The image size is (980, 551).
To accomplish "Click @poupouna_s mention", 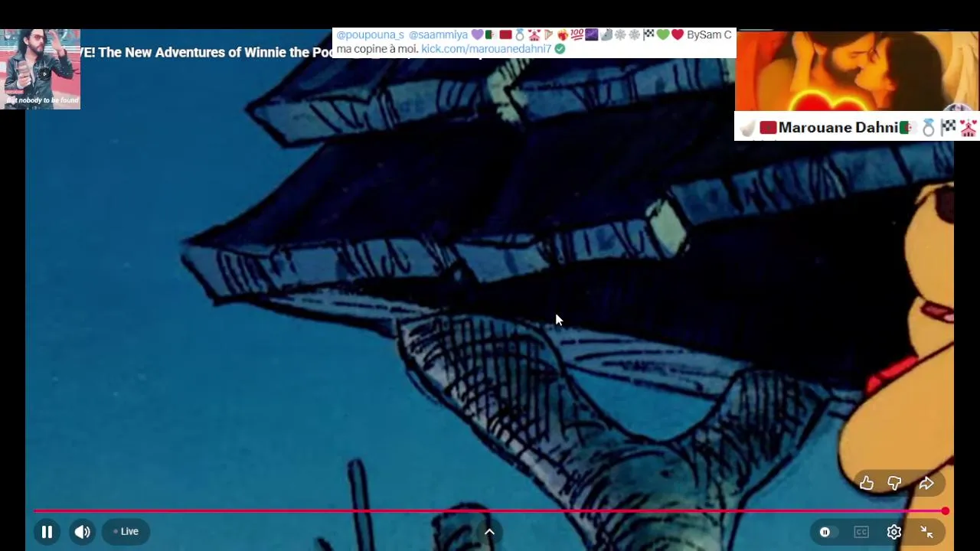I will click(x=370, y=34).
